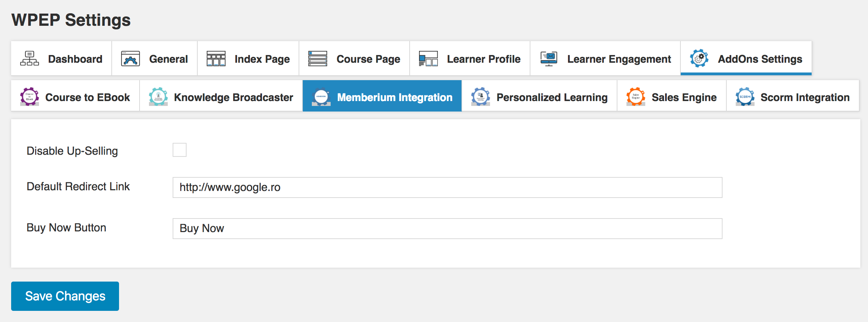Click the General tab window icon

(130, 59)
